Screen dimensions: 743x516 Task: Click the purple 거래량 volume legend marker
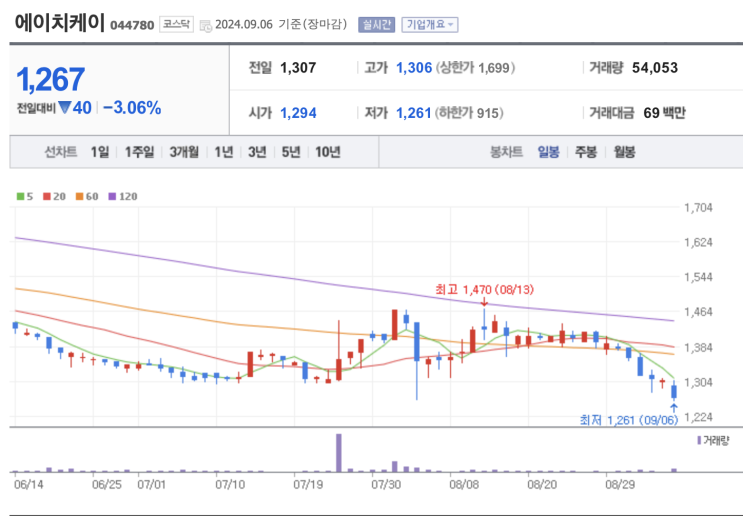(x=699, y=441)
